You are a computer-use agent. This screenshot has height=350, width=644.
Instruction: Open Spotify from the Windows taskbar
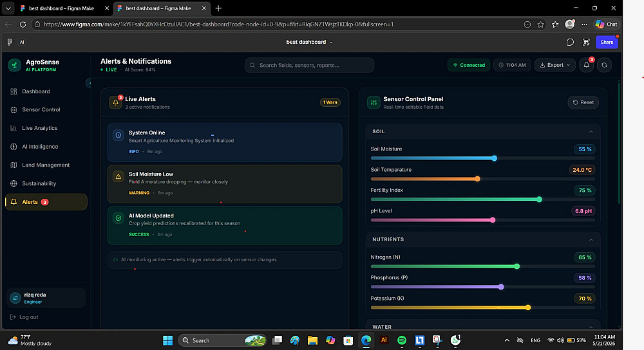[402, 340]
